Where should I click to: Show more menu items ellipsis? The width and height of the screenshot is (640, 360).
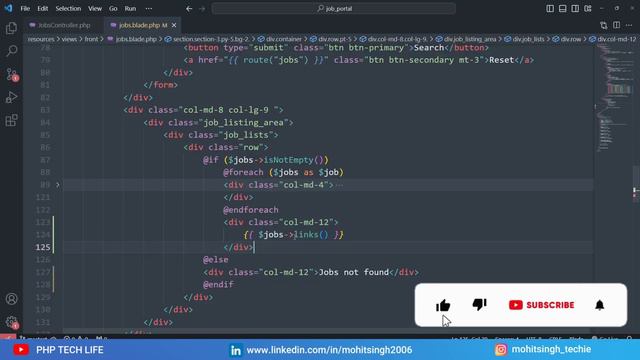(149, 8)
